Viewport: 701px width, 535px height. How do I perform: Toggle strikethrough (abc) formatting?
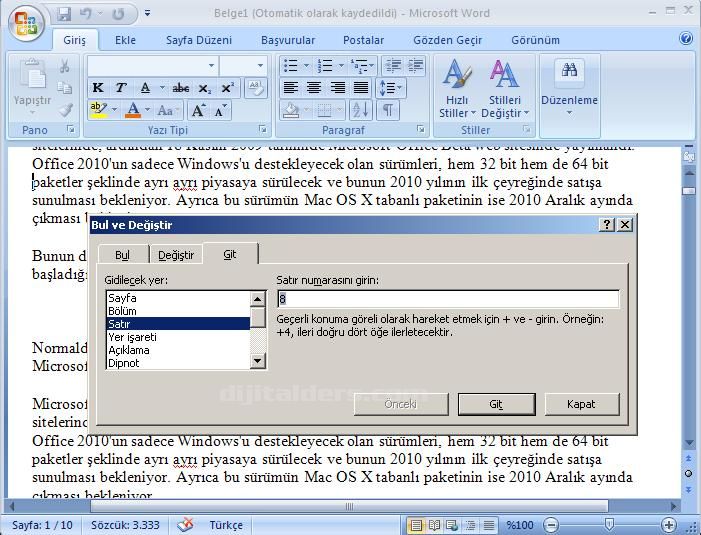pyautogui.click(x=181, y=88)
